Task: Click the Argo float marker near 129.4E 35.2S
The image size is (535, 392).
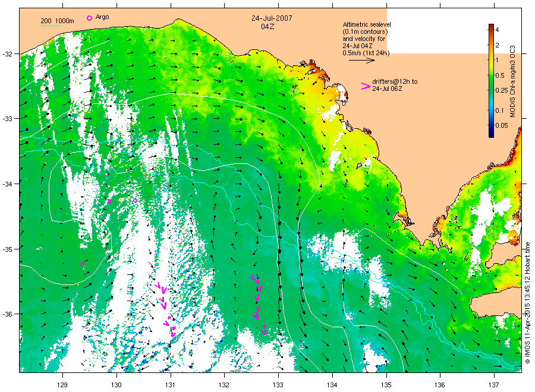Action: pyautogui.click(x=82, y=264)
